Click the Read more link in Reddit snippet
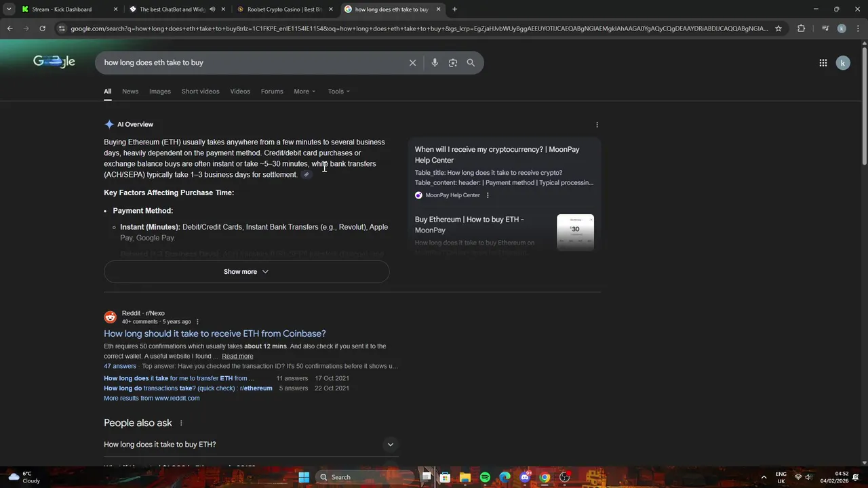 click(x=237, y=357)
